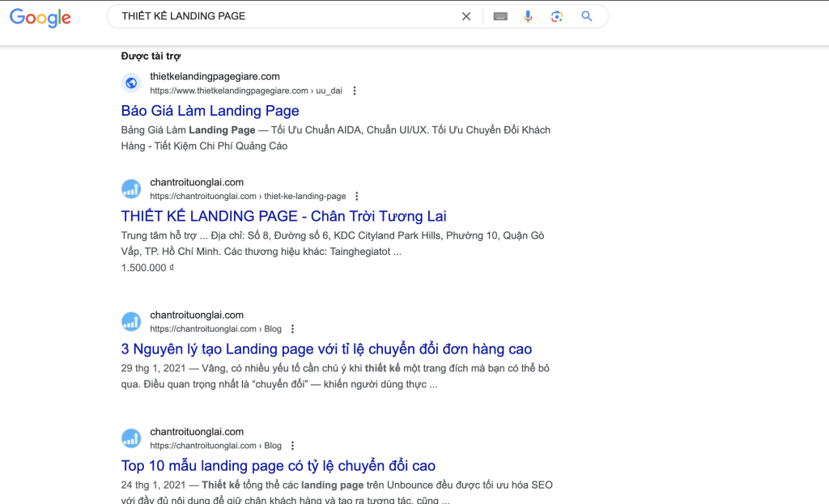Clear the search query with X icon
The image size is (829, 504).
point(466,16)
